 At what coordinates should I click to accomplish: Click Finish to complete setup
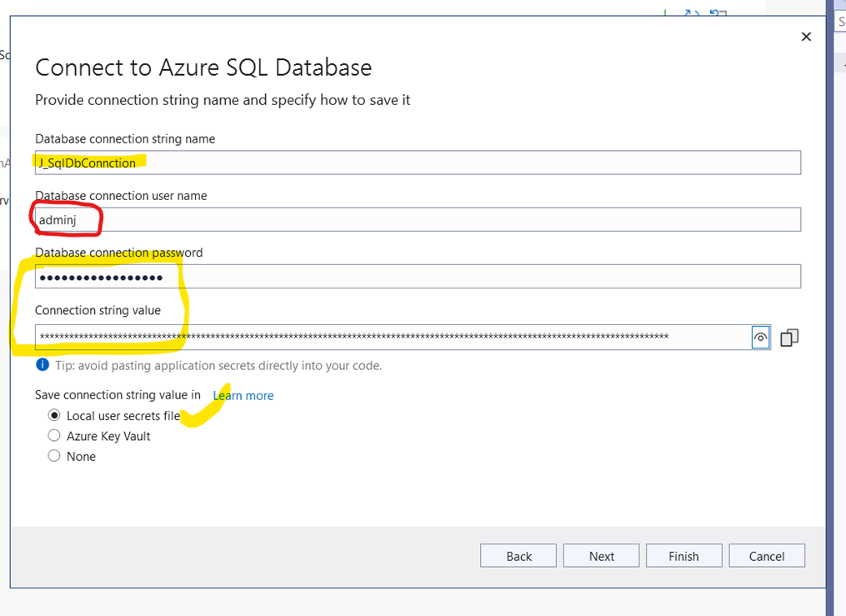point(684,556)
